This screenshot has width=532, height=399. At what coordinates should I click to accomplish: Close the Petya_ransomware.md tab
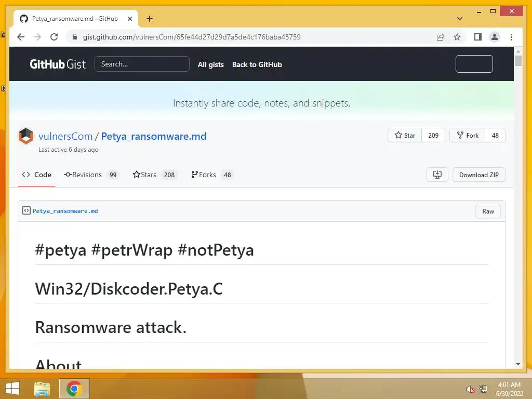click(129, 19)
